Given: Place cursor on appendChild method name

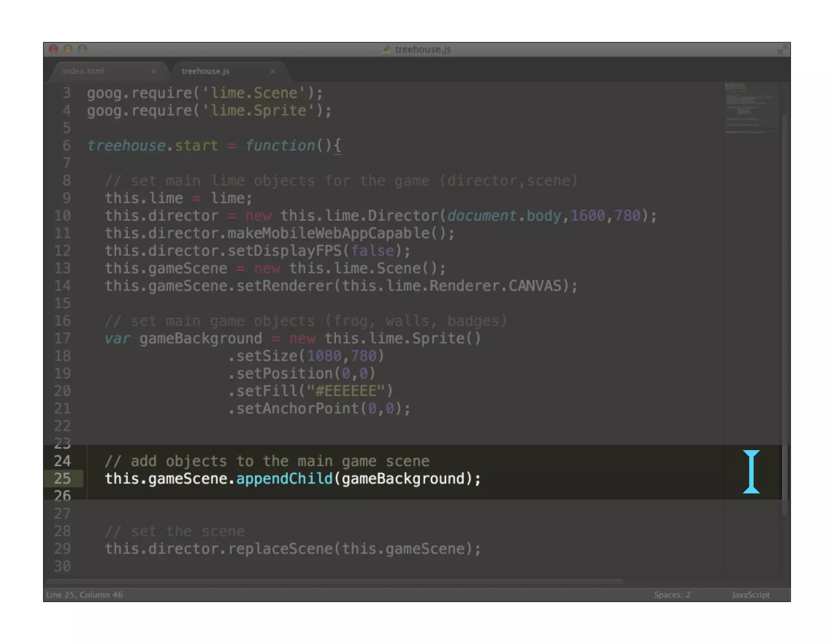Looking at the screenshot, I should click(284, 479).
